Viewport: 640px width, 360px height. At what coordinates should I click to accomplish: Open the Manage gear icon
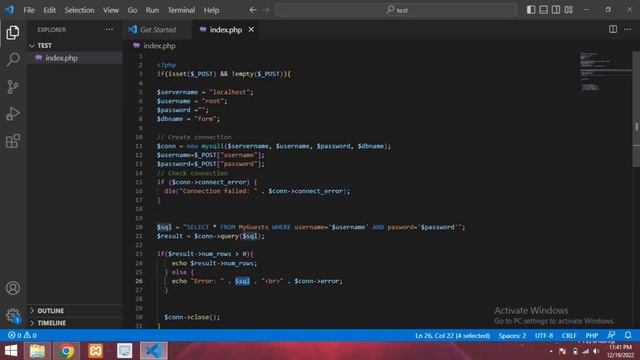pos(13,315)
